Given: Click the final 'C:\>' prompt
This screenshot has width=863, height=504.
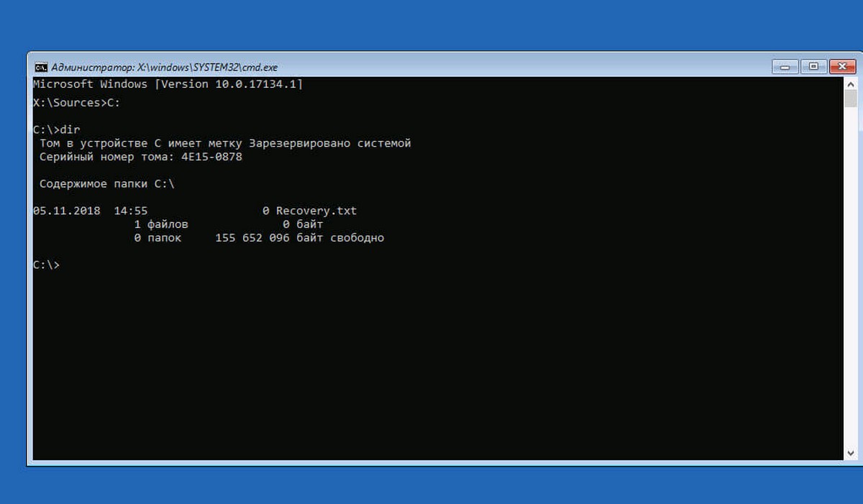Looking at the screenshot, I should tap(47, 265).
